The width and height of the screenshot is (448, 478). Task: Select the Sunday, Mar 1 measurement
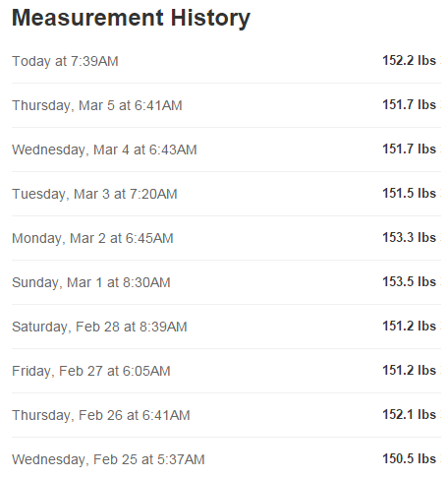coord(226,282)
